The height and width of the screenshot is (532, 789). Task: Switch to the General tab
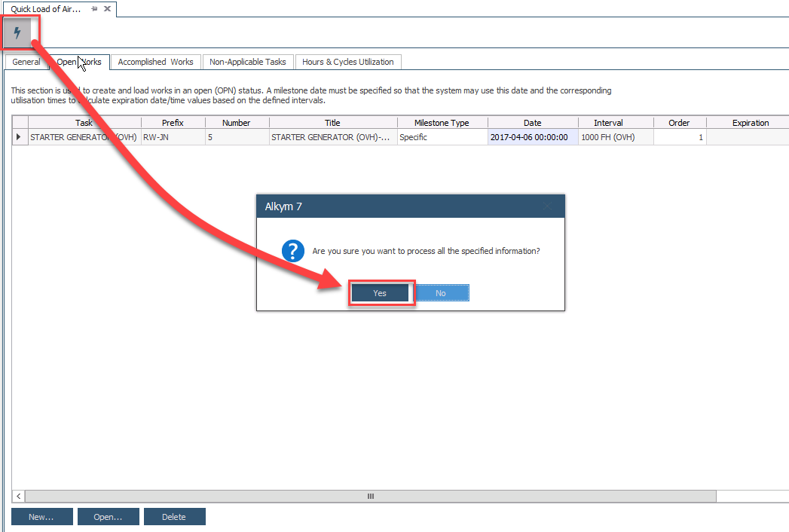click(26, 62)
